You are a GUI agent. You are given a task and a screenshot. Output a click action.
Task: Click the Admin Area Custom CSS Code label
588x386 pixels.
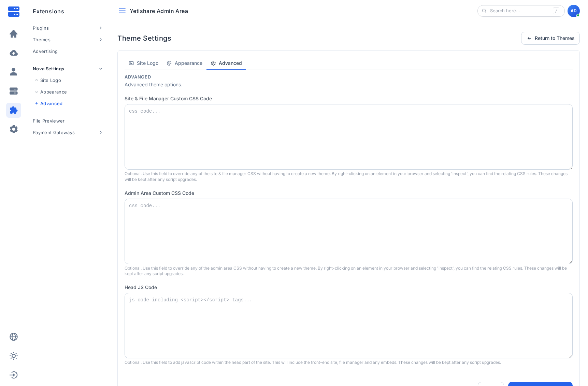coord(159,193)
